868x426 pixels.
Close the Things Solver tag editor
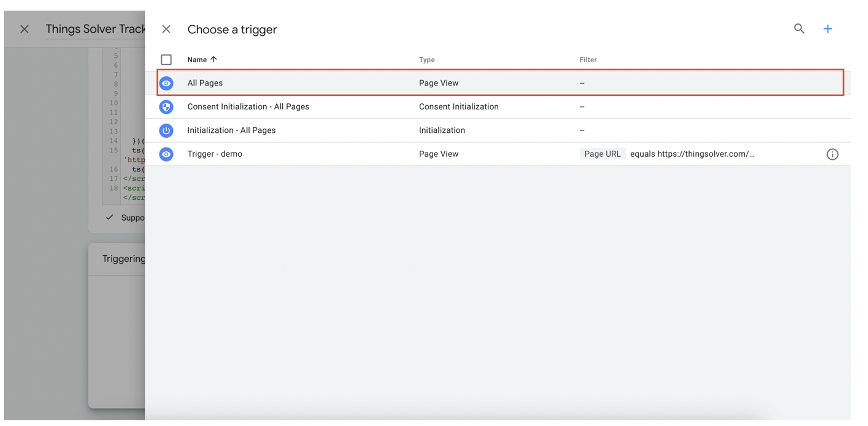(x=24, y=29)
